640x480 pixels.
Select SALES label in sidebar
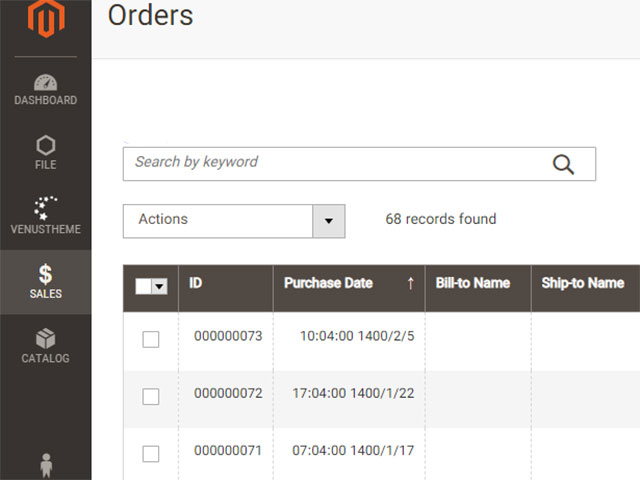tap(45, 294)
